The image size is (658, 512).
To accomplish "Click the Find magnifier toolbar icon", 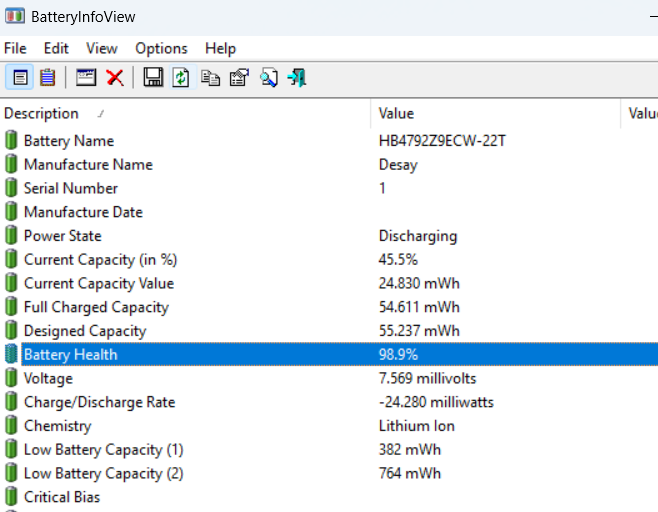I will [x=269, y=78].
